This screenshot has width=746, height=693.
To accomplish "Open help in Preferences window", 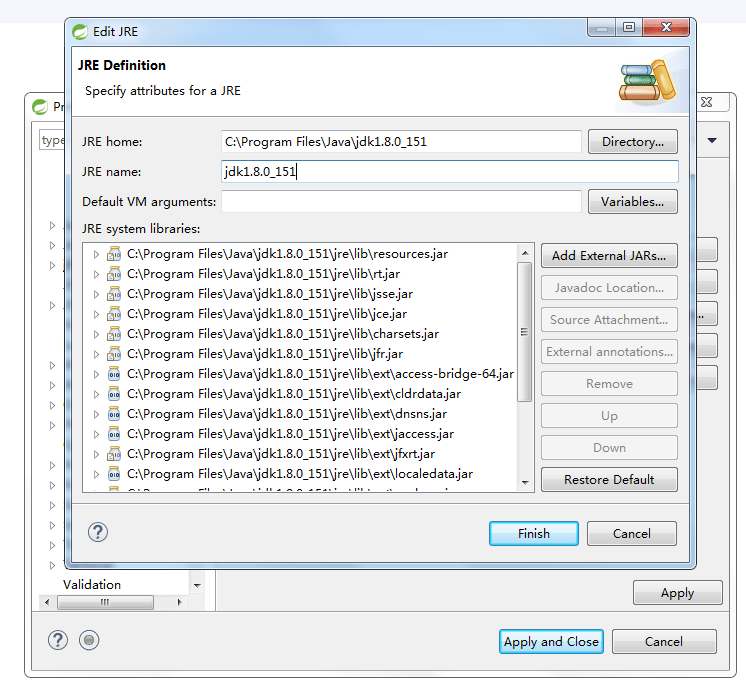I will [58, 640].
